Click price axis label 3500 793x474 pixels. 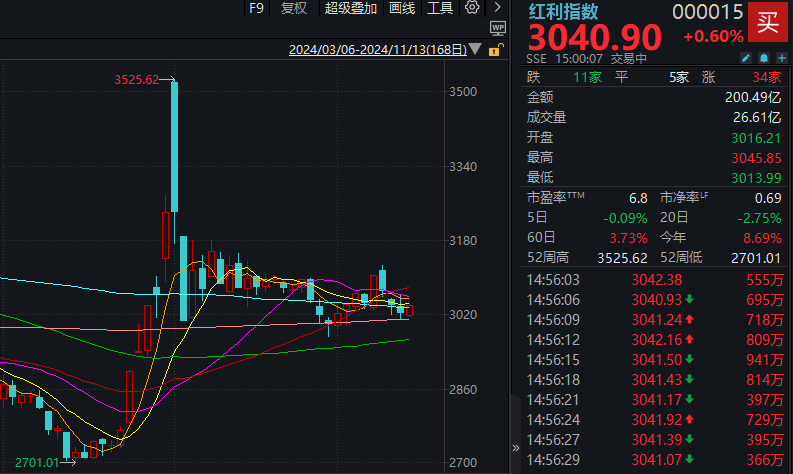(463, 92)
